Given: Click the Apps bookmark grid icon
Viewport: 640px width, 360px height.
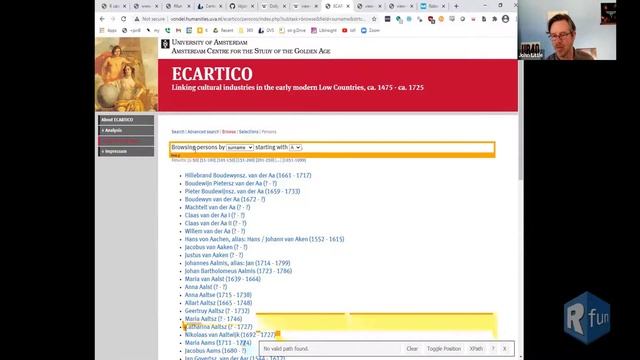Looking at the screenshot, I should (102, 30).
